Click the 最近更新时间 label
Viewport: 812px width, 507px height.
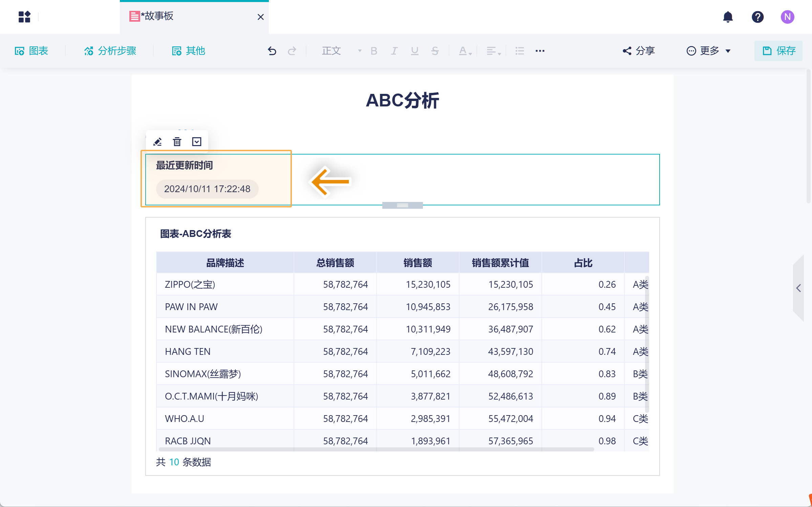click(x=184, y=165)
